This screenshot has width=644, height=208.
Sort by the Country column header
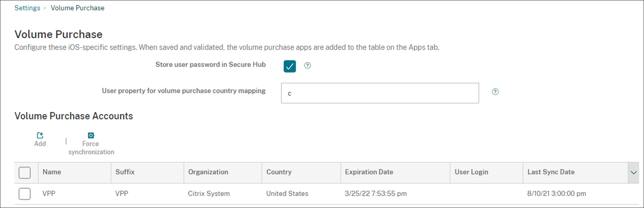279,172
